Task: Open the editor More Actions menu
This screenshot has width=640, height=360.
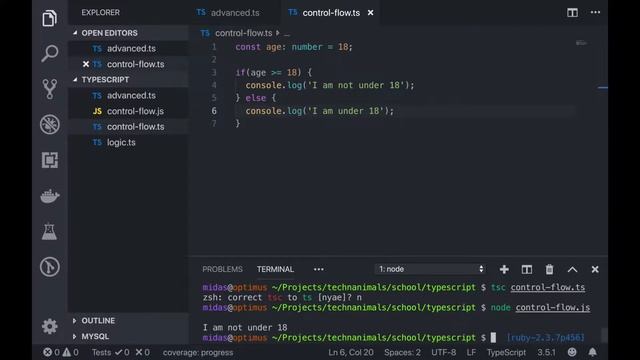Action: point(595,12)
